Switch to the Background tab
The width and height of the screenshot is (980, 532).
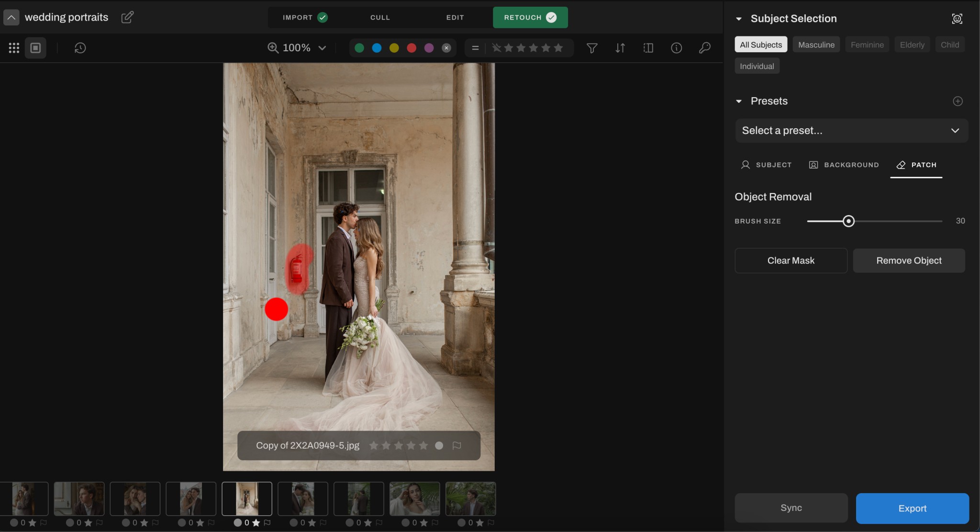pyautogui.click(x=844, y=165)
